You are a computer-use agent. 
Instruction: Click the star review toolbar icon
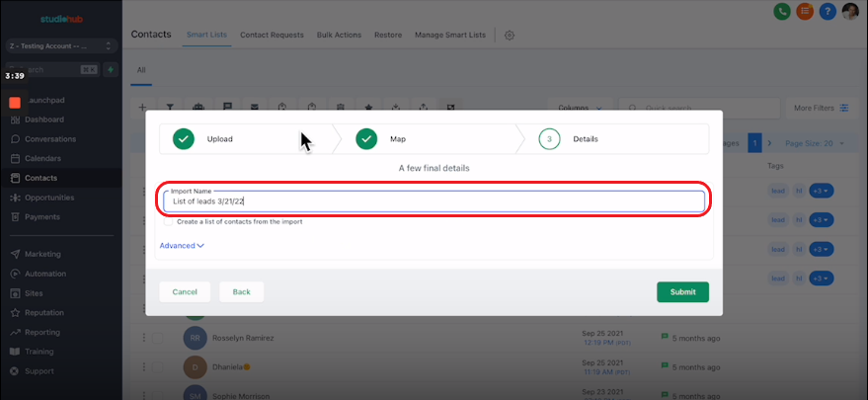368,107
